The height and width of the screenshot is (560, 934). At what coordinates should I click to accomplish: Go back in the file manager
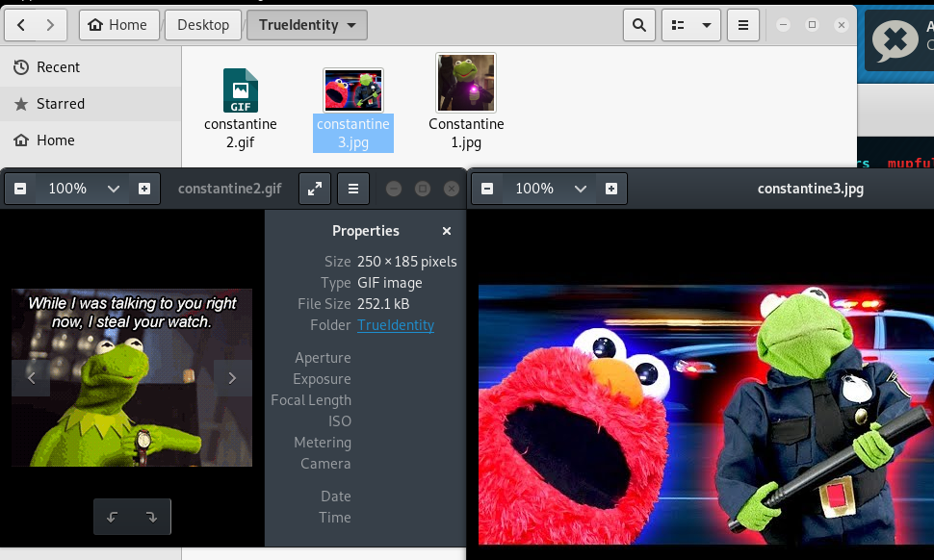coord(21,25)
